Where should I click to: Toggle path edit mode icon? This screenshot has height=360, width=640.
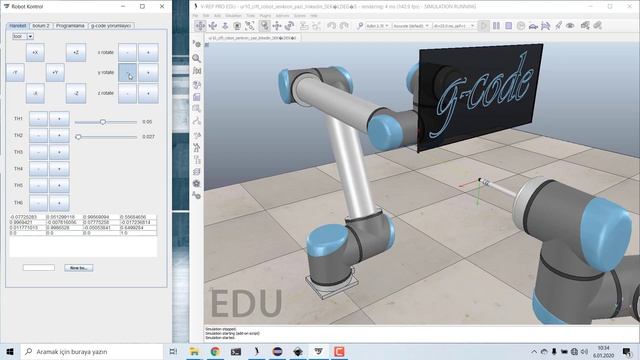pyautogui.click(x=197, y=121)
